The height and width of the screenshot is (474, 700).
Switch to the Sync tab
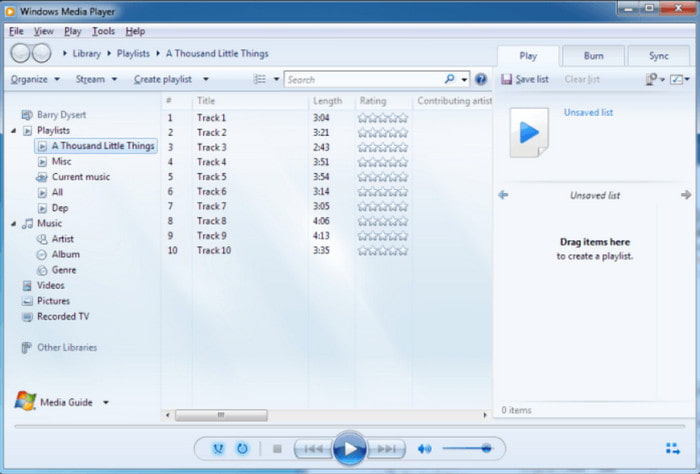tap(658, 56)
